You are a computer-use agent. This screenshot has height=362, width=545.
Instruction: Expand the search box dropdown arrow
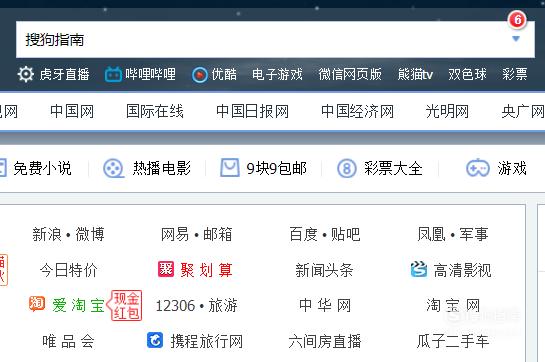(516, 39)
